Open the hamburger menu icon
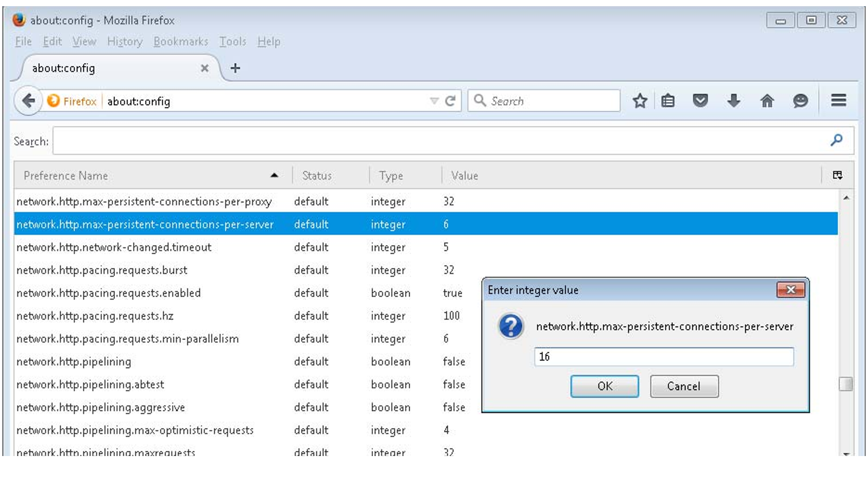This screenshot has height=477, width=868. [x=838, y=101]
